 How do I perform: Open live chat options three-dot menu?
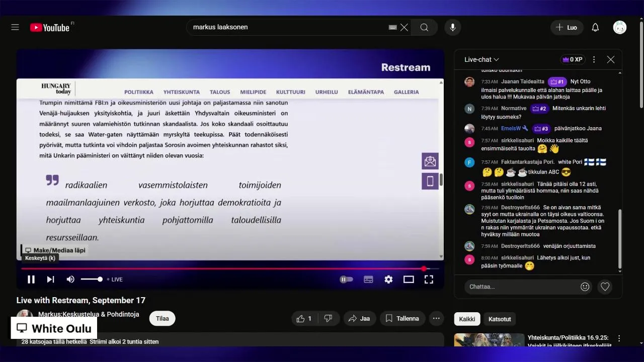(594, 59)
